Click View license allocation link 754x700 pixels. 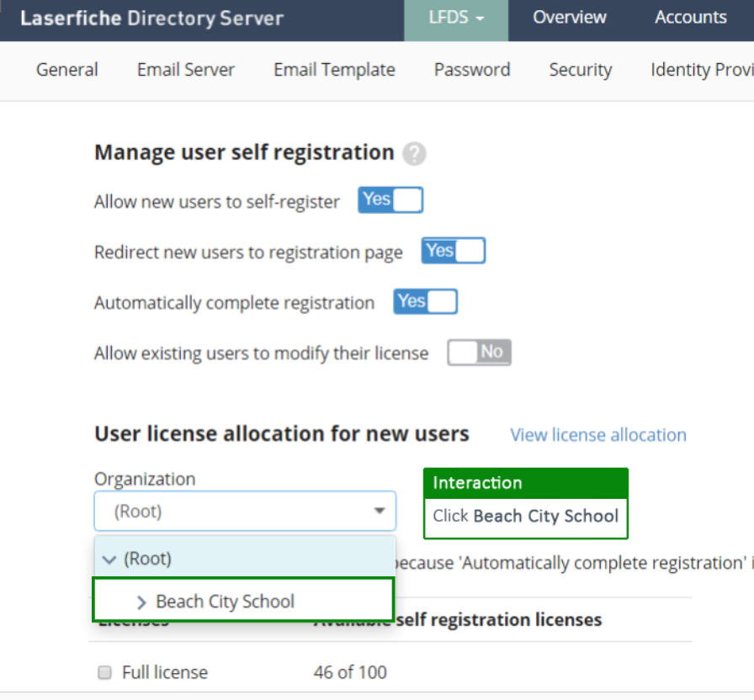(597, 435)
